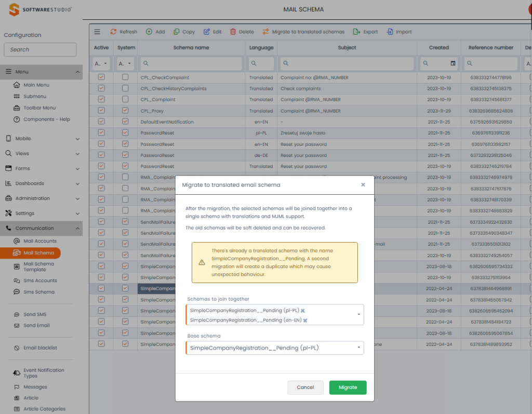Click the Refresh toolbar icon

point(113,32)
